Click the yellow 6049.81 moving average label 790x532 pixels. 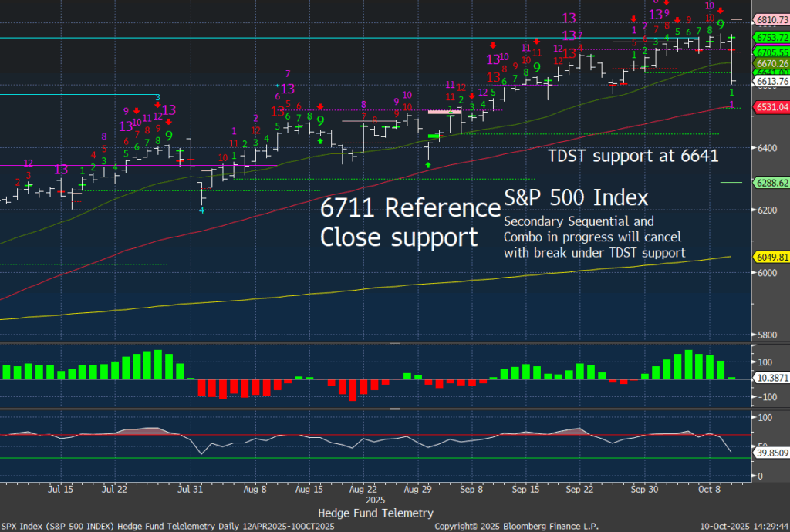tap(773, 258)
